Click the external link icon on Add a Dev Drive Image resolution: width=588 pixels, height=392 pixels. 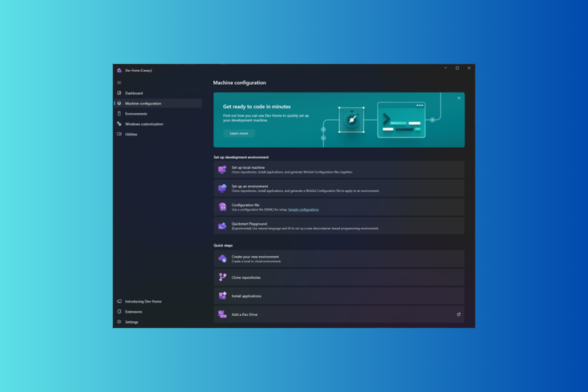458,314
